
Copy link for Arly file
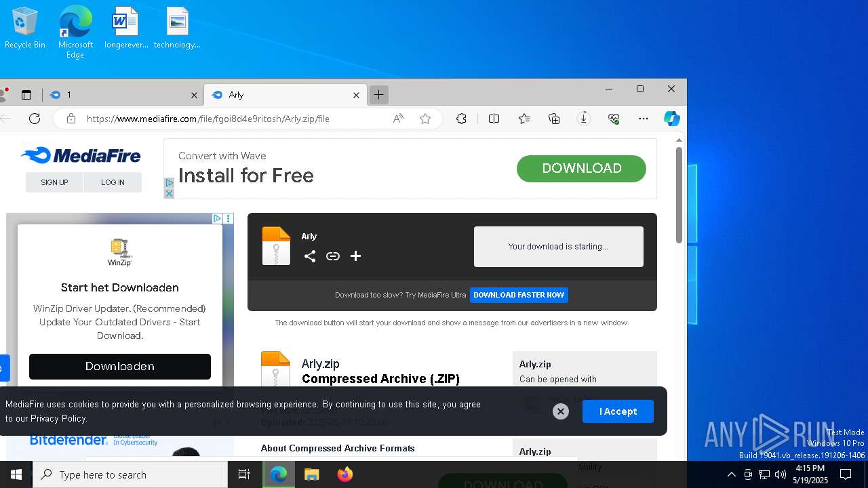tap(333, 256)
